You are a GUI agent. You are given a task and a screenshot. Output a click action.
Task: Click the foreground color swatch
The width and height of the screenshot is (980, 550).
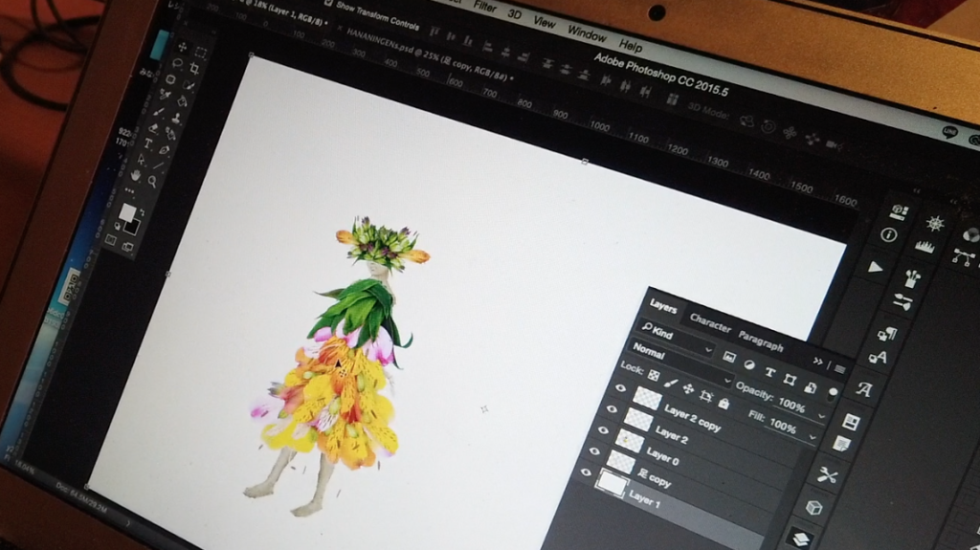point(127,212)
